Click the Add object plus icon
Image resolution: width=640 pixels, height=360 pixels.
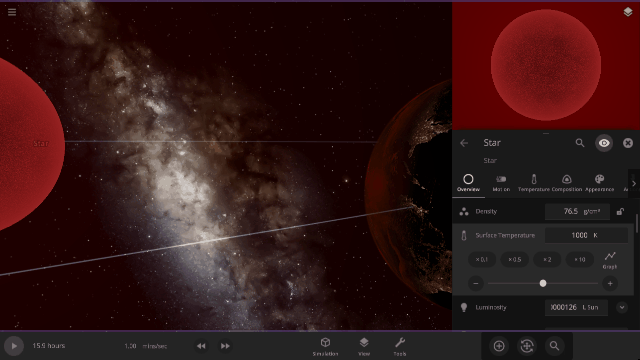pyautogui.click(x=499, y=346)
